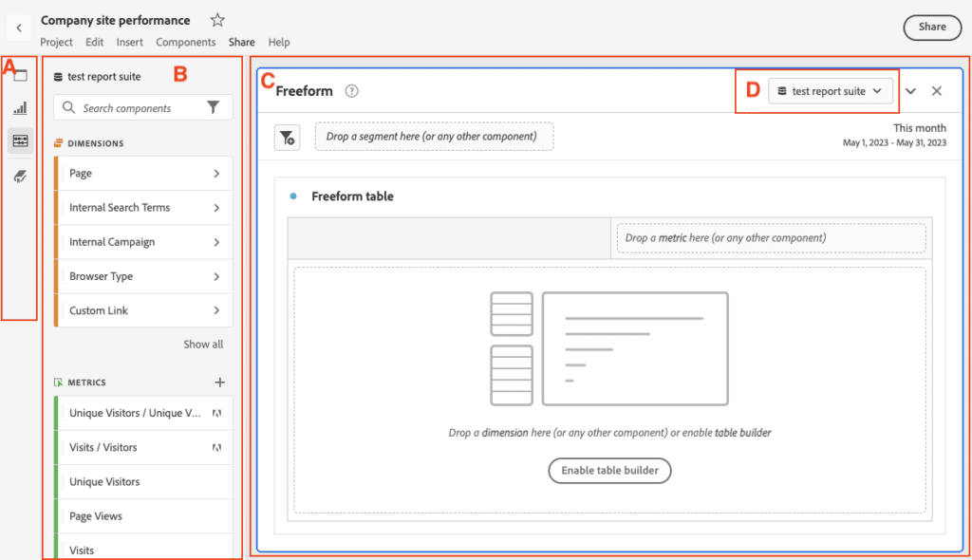Image resolution: width=972 pixels, height=560 pixels.
Task: Open the Panels rail
Action: click(20, 75)
